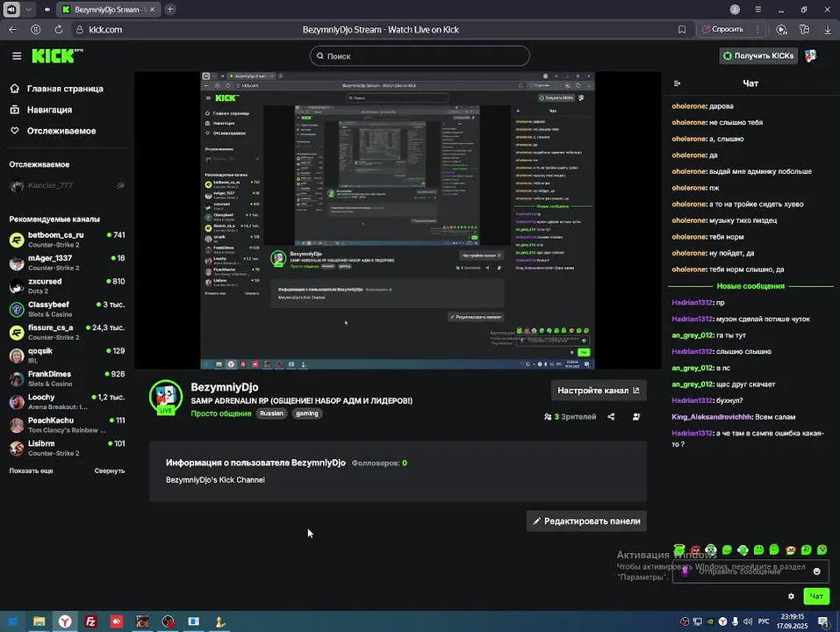This screenshot has height=632, width=840.
Task: Open the hamburger menu beside the KICK logo
Action: click(17, 55)
